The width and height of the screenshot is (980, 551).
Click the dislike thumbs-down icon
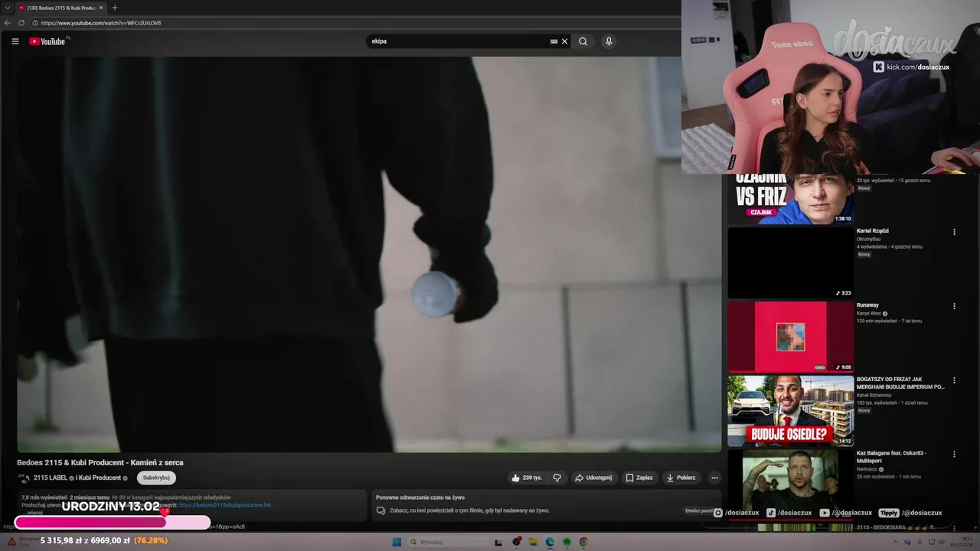[557, 478]
